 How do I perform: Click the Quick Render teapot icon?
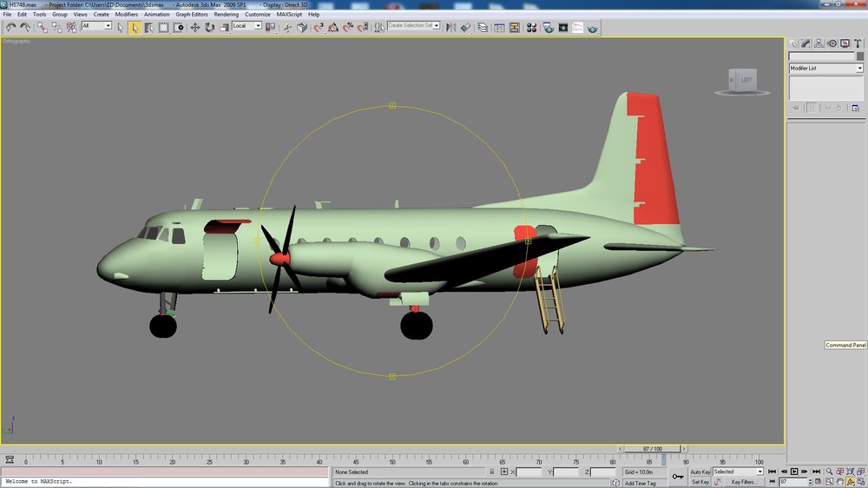(592, 28)
